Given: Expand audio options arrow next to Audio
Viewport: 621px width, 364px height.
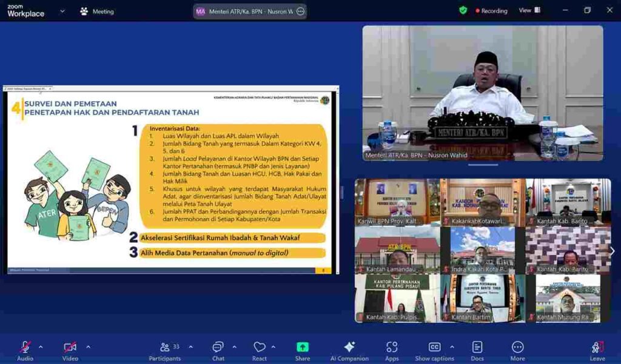Looking at the screenshot, I should point(41,347).
